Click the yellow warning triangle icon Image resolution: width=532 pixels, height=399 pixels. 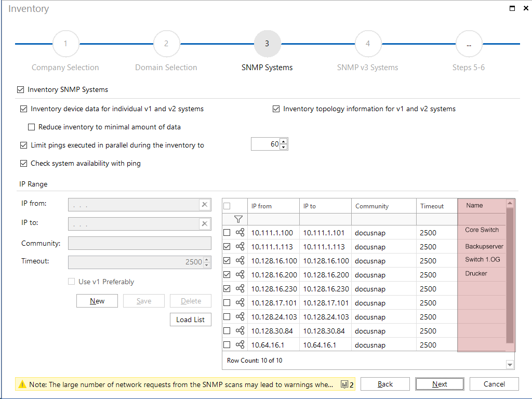(22, 384)
